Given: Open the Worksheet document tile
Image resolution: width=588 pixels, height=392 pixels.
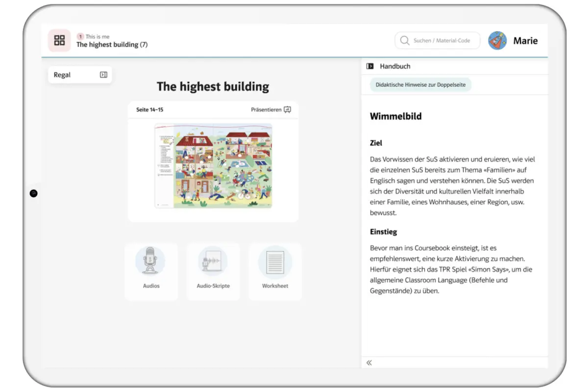Looking at the screenshot, I should coord(275,271).
